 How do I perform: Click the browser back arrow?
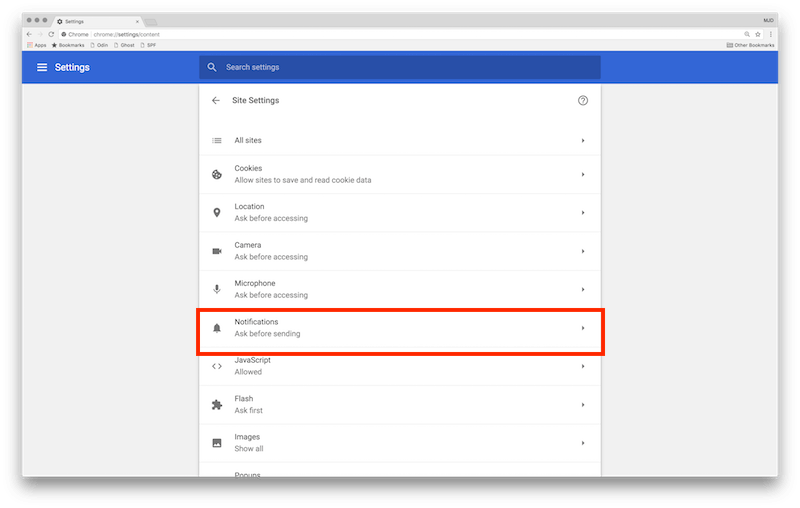[29, 34]
